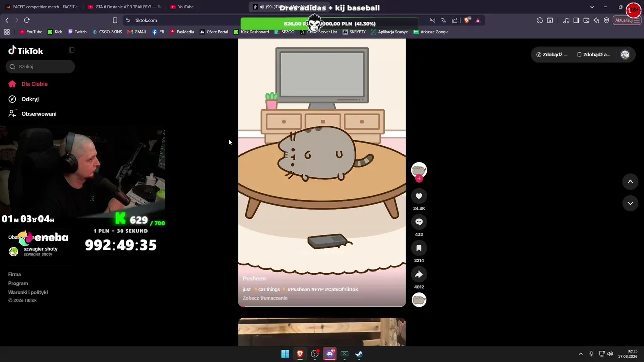Like the Pusheen video with the heart icon
644x362 pixels.
[419, 196]
